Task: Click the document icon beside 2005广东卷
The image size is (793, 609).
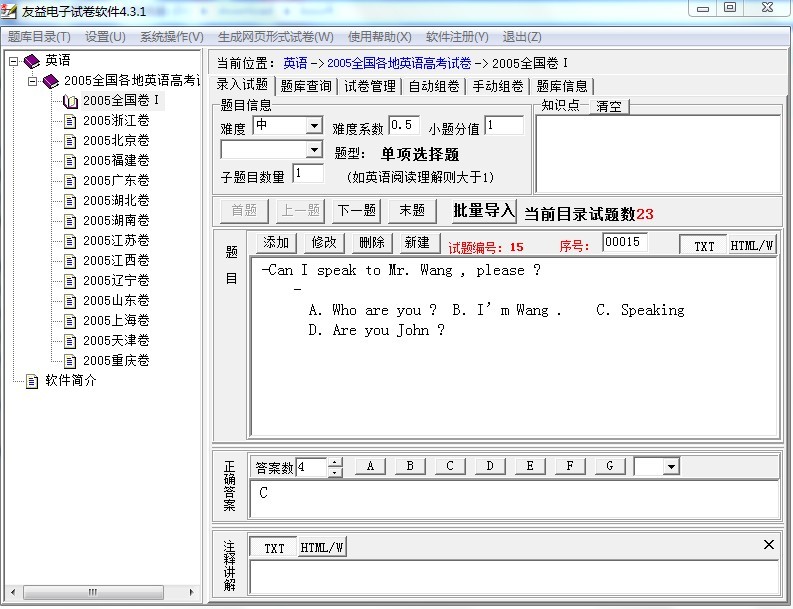Action: point(70,181)
